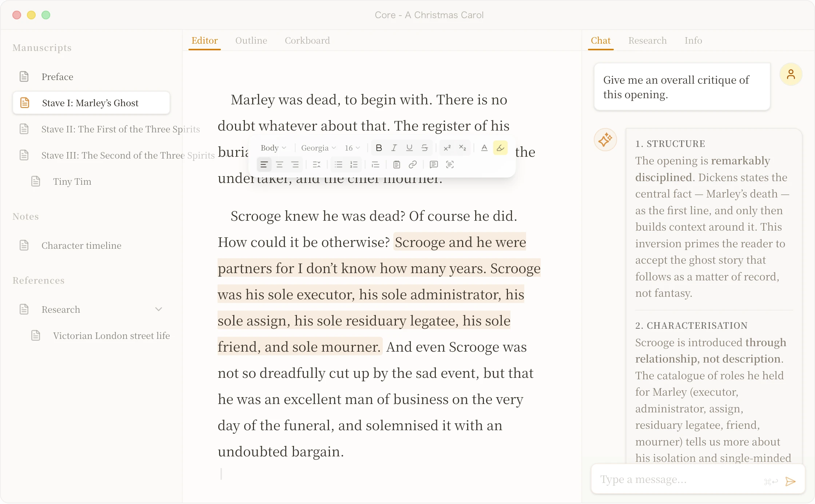Align text left
815x504 pixels.
point(264,165)
